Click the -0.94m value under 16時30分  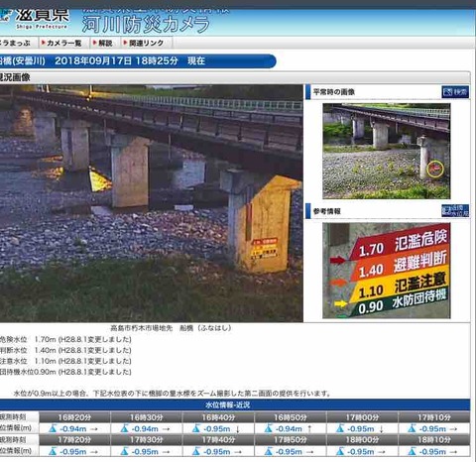[x=145, y=429]
